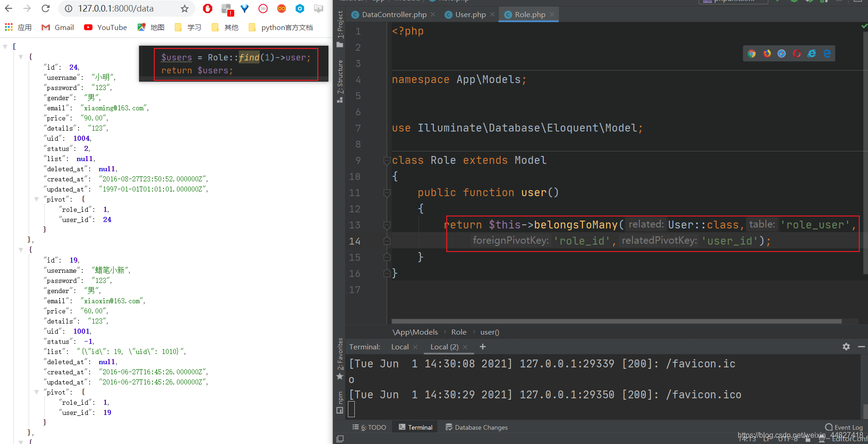Open the Terminal tool window tab
This screenshot has height=444, width=868.
click(415, 427)
